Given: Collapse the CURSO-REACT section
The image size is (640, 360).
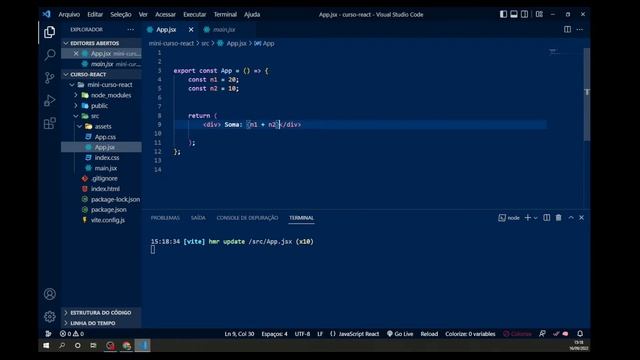Looking at the screenshot, I should (101, 74).
